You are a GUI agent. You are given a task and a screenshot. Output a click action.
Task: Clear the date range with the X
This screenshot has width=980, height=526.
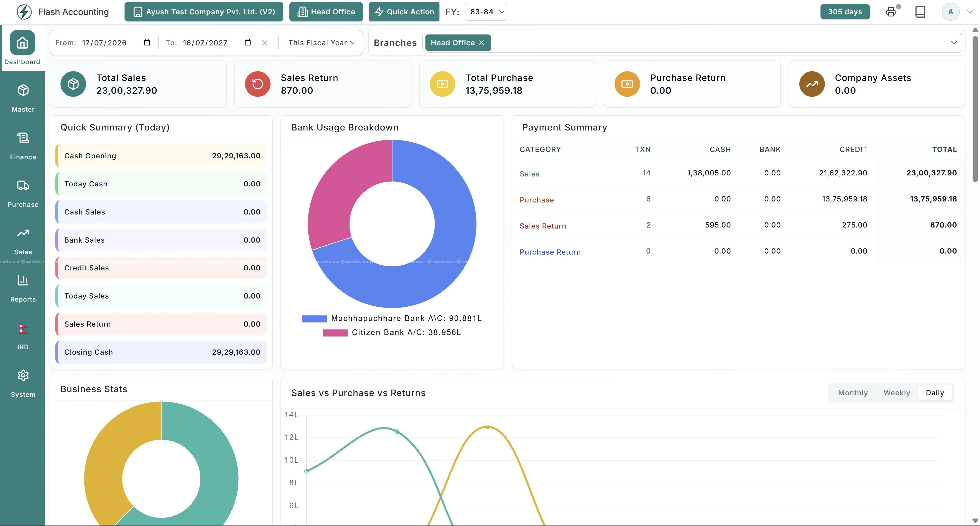click(x=265, y=43)
